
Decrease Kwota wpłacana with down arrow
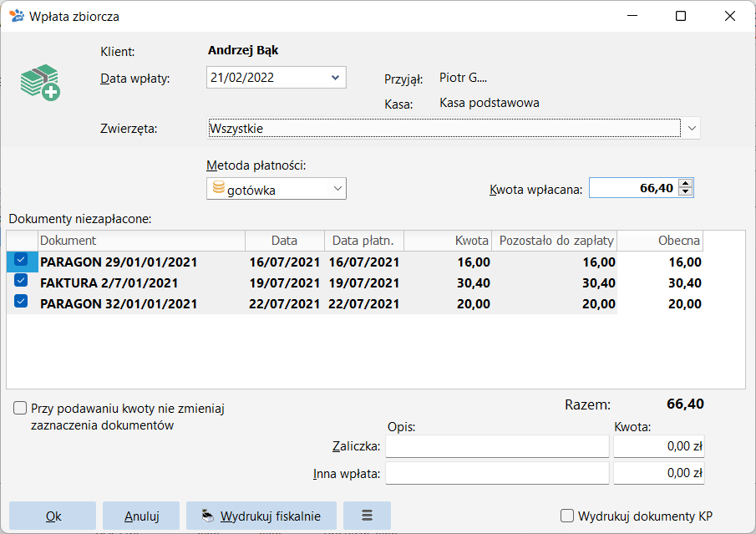coord(686,191)
